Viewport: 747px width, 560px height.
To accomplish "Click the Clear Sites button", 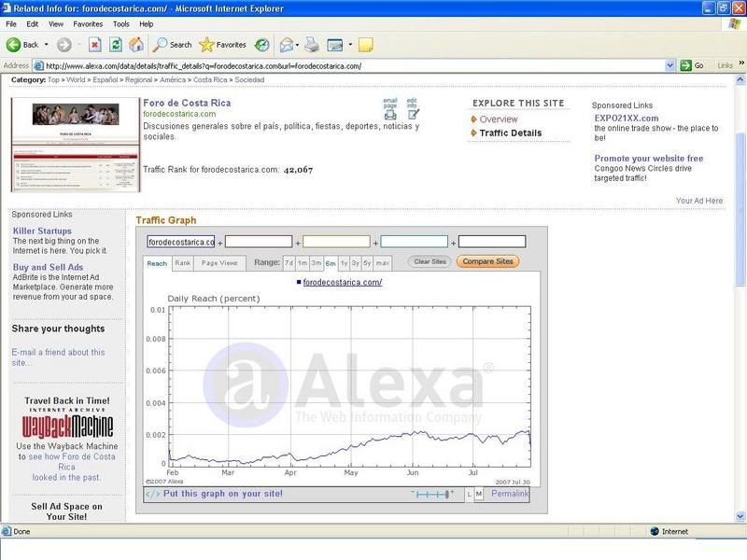I will tap(430, 261).
